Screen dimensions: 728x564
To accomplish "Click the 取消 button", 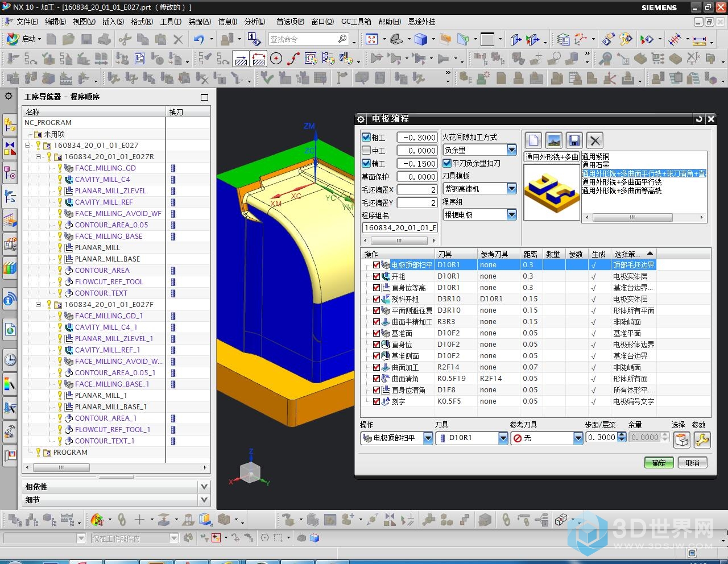I will tap(692, 463).
